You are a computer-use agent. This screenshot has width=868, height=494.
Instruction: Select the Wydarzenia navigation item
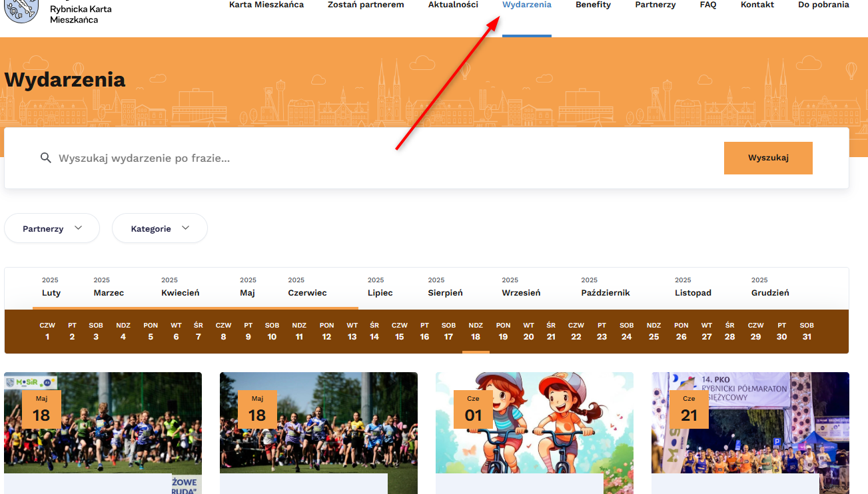pyautogui.click(x=527, y=5)
